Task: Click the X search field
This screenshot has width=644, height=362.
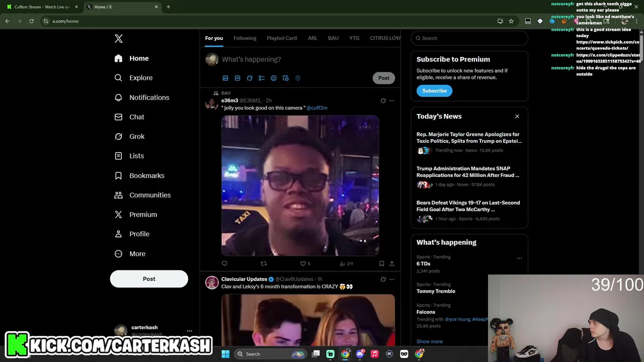Action: click(x=469, y=38)
